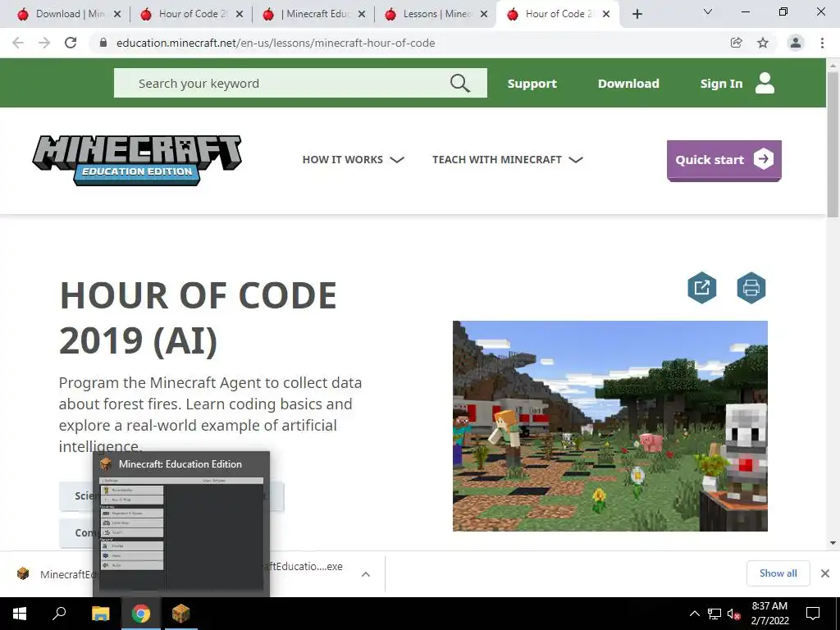Open File Explorer from the taskbar
The width and height of the screenshot is (840, 630).
100,614
